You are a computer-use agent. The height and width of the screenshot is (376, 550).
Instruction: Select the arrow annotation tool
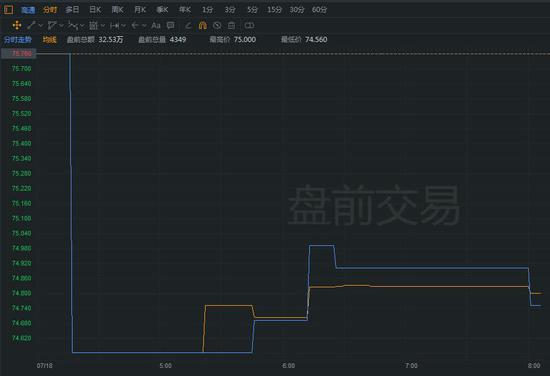(135, 25)
